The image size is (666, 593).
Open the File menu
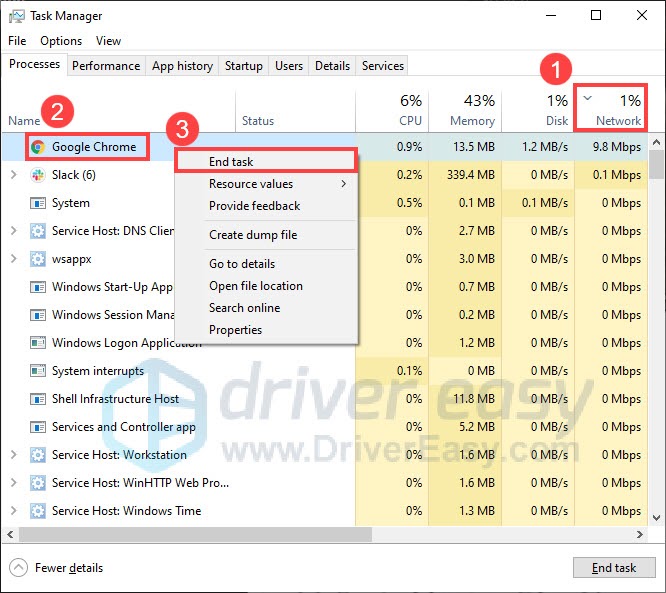click(17, 41)
